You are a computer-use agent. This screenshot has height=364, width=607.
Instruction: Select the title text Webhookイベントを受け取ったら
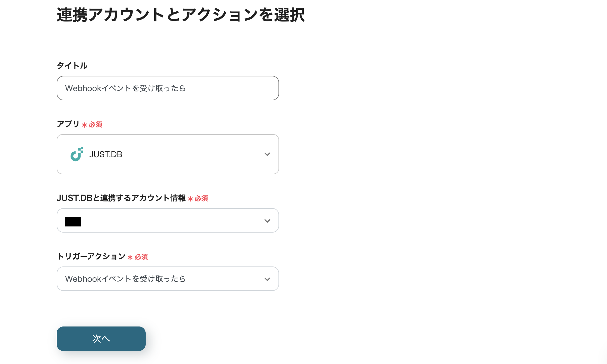(x=125, y=88)
